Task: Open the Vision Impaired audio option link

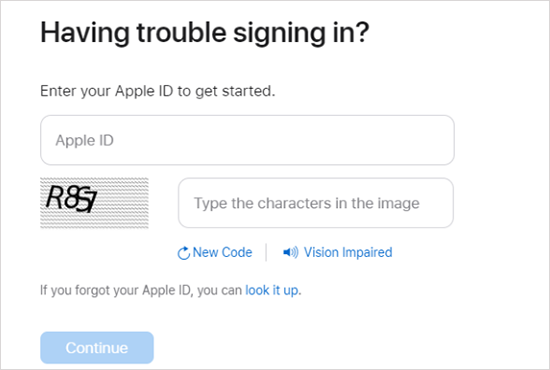Action: pos(348,252)
